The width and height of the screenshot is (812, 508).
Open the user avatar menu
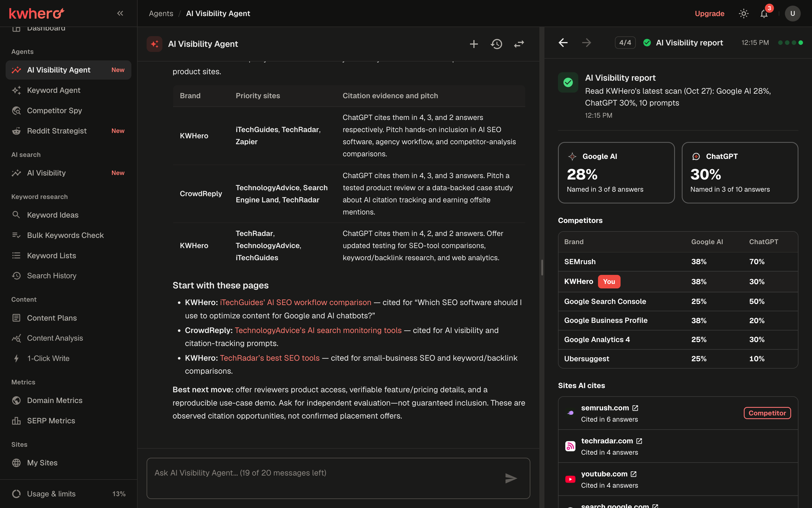pos(793,14)
